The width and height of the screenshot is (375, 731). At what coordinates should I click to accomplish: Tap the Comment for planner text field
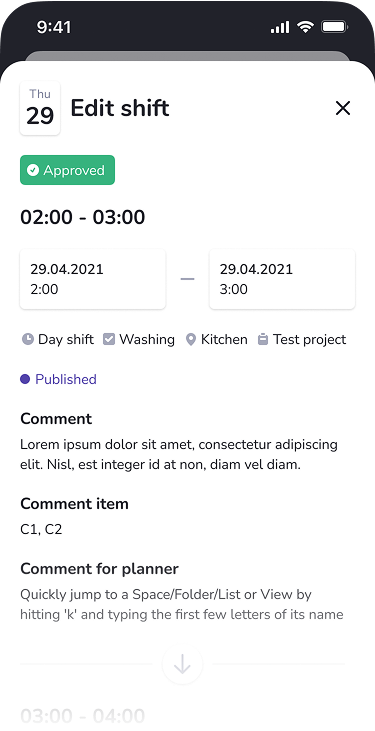182,604
